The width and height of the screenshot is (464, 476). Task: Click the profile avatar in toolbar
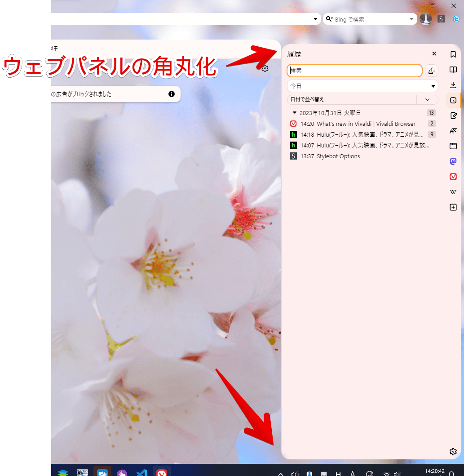[426, 19]
